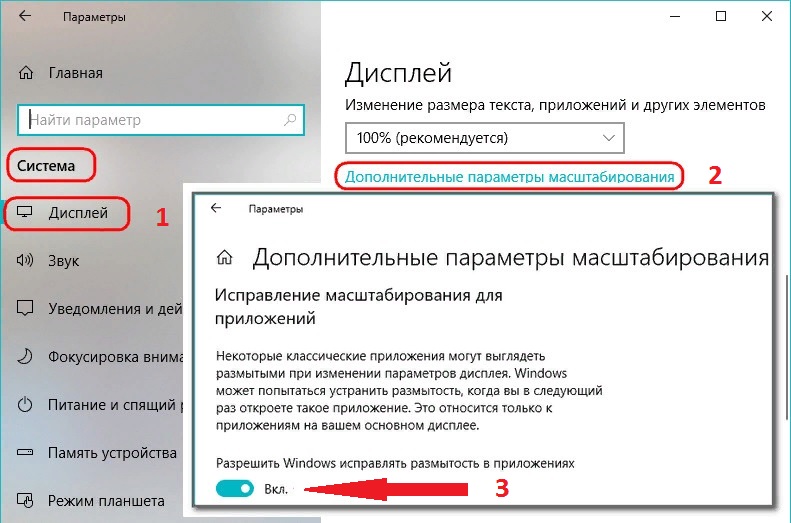Screen dimensions: 791x523
Task: Select Дисплей in the sidebar
Action: [78, 213]
